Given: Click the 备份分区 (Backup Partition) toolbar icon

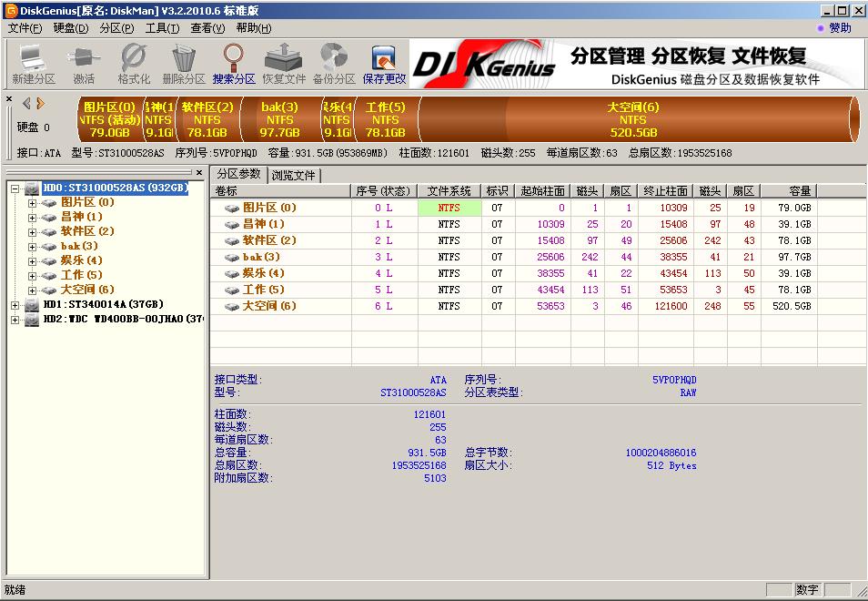Looking at the screenshot, I should coord(334,65).
